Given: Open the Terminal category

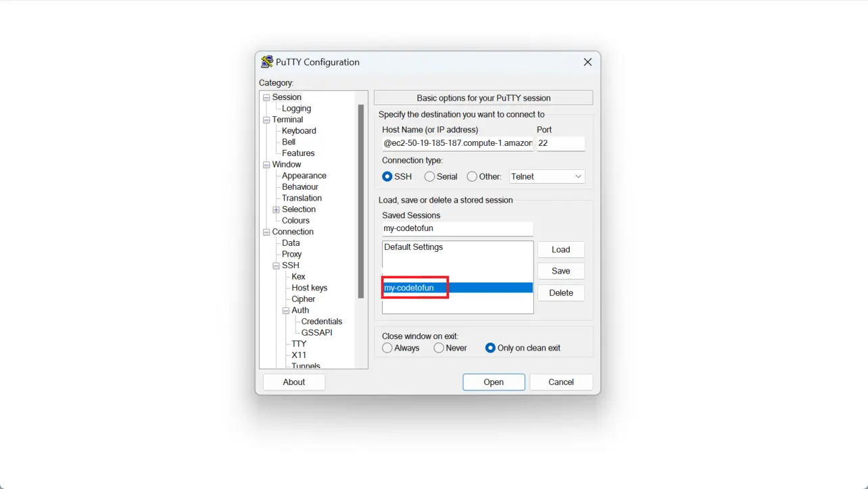Looking at the screenshot, I should tap(287, 120).
